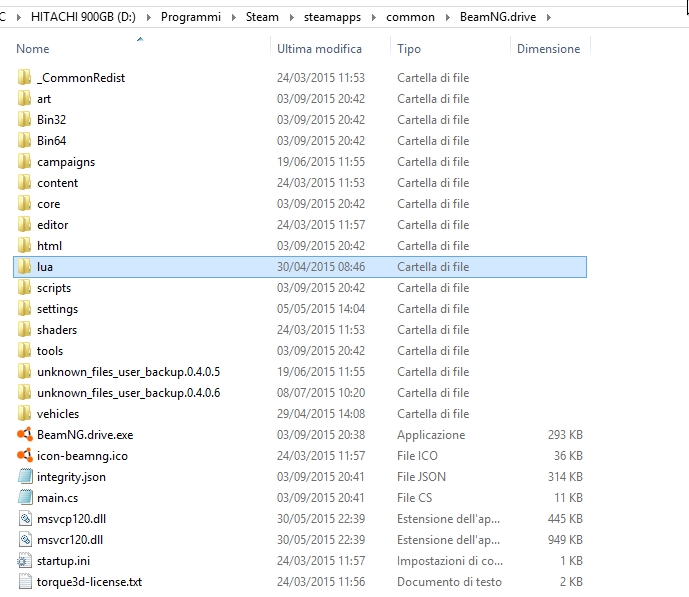This screenshot has width=689, height=597.
Task: Click the 30/04/2015 08:46 date of lua
Action: 321,267
